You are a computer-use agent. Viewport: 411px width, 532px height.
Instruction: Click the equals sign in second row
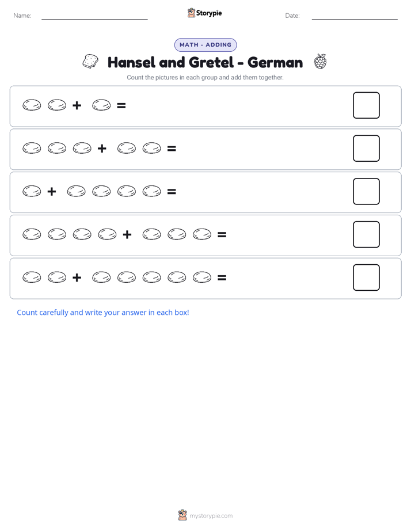point(172,149)
